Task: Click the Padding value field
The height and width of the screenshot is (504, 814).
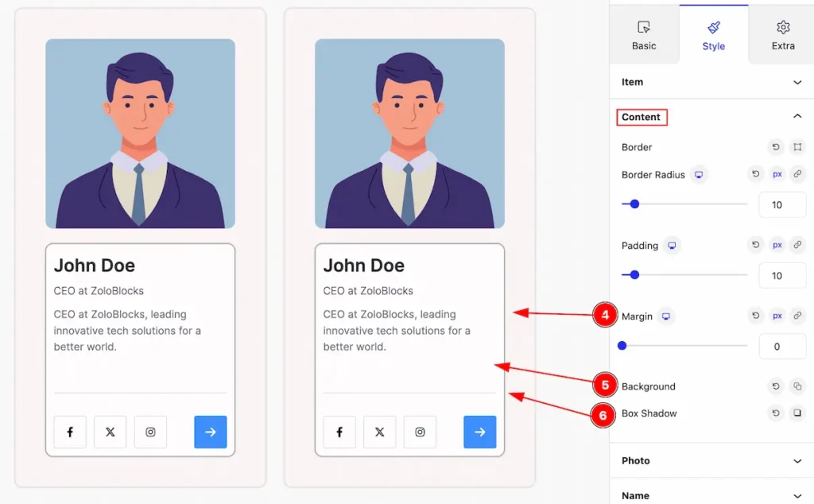Action: tap(782, 276)
